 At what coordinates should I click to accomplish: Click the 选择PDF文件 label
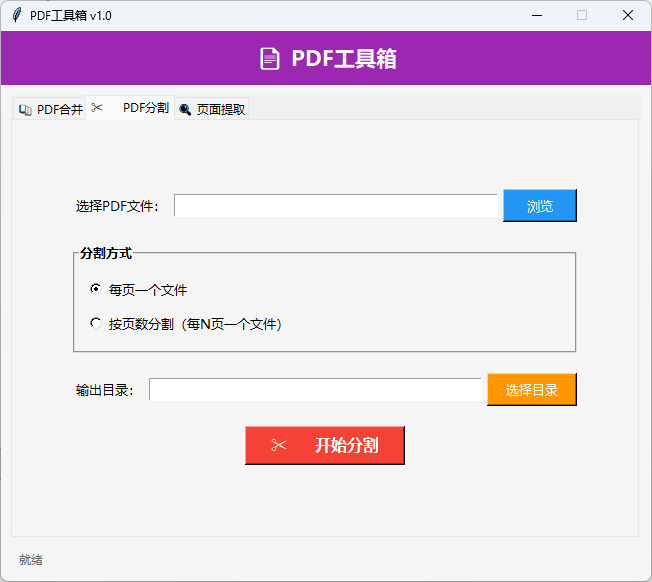tap(117, 206)
